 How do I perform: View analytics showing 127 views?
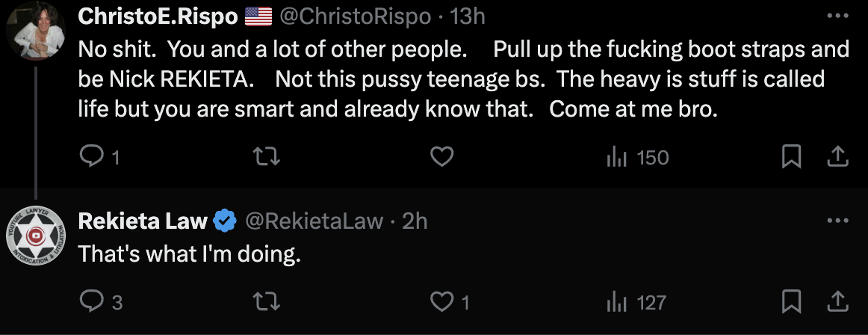(x=636, y=302)
